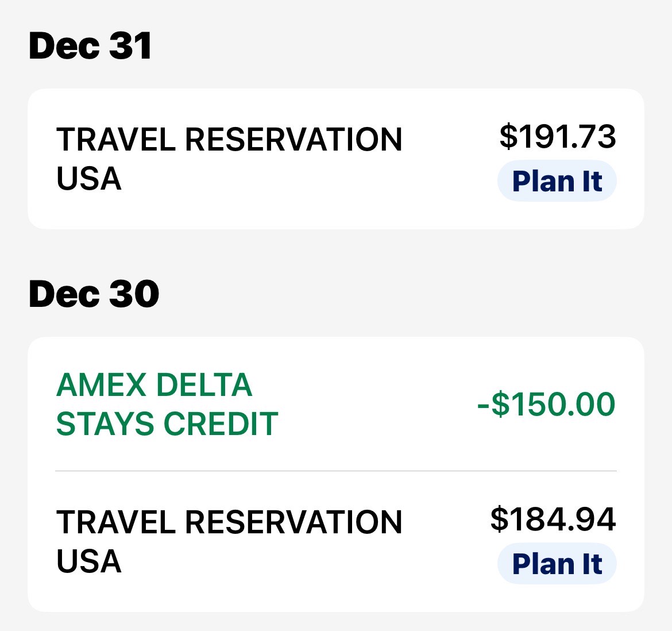Open the Dec 30 Travel Reservation transaction
Screen dimensions: 672x631
coord(230,541)
